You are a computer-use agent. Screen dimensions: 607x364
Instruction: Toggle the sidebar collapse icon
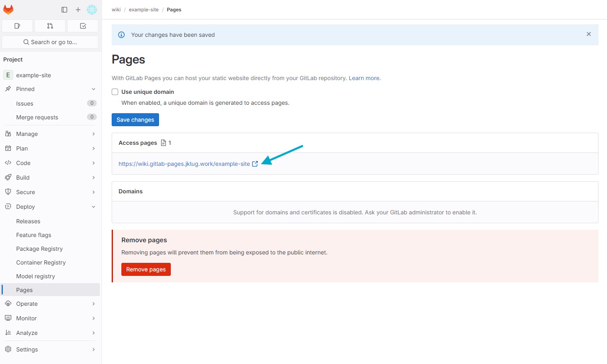(x=64, y=10)
